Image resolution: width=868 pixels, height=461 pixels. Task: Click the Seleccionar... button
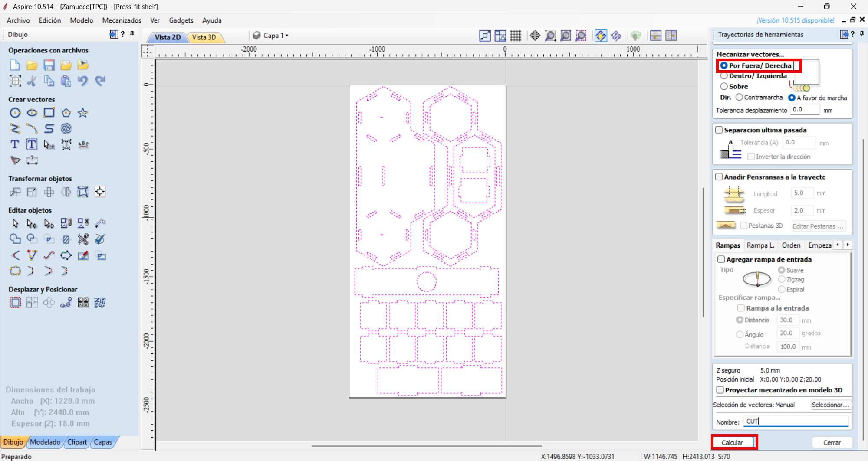tap(830, 405)
